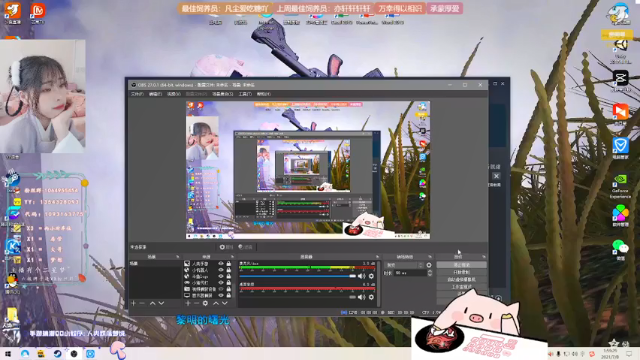Open settings gear for second mixer channel
The width and height of the screenshot is (640, 360).
(371, 297)
